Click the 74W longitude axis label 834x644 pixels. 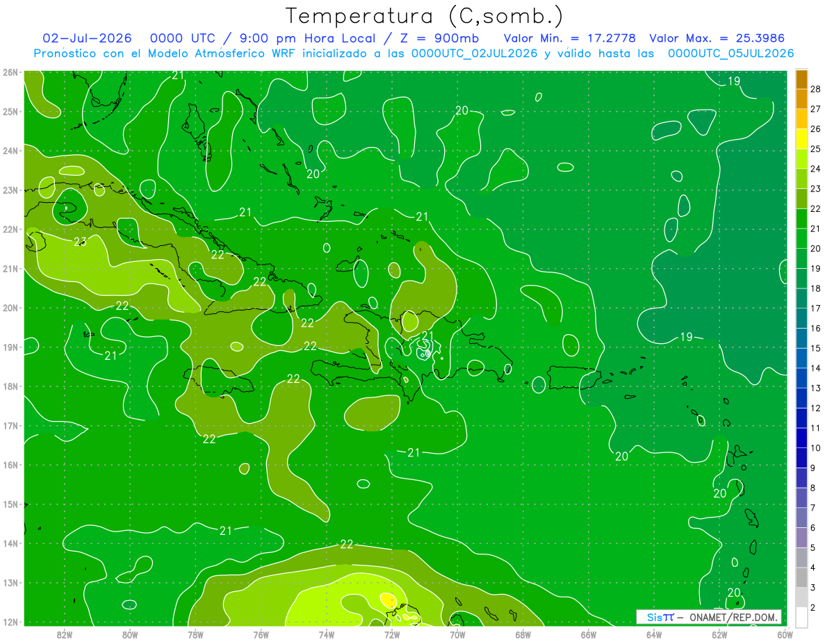(326, 635)
